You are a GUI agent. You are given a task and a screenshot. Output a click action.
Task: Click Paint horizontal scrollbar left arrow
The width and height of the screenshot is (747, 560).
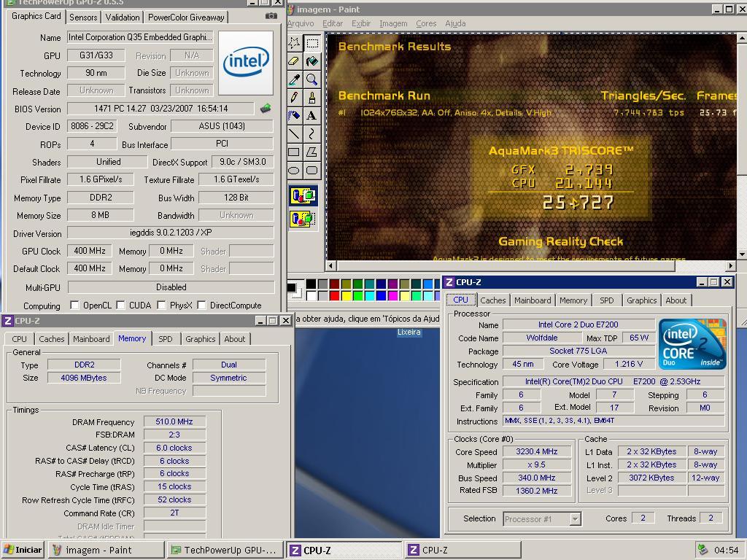(x=330, y=265)
